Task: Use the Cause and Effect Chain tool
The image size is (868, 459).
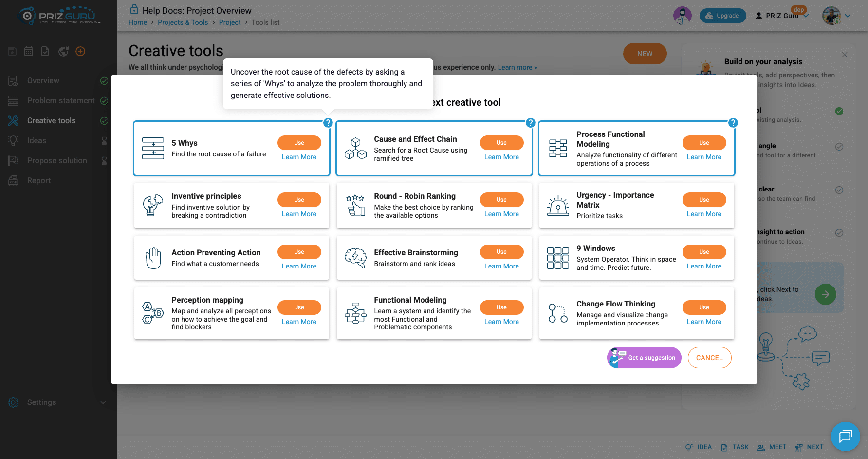Action: click(x=501, y=143)
